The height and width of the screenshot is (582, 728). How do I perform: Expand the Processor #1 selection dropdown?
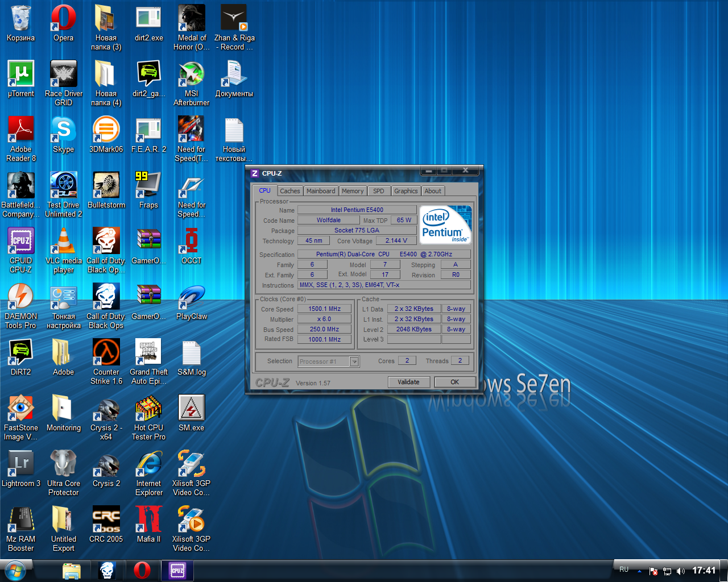point(354,361)
